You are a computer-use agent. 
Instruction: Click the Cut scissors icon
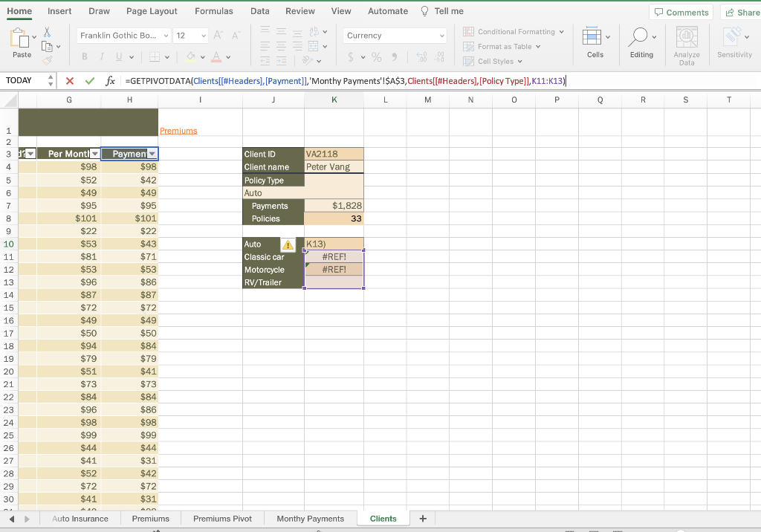pos(47,33)
